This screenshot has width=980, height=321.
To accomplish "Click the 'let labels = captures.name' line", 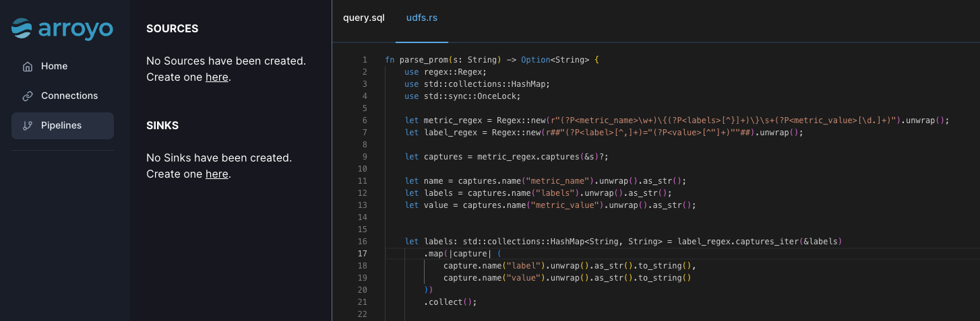I will 538,193.
